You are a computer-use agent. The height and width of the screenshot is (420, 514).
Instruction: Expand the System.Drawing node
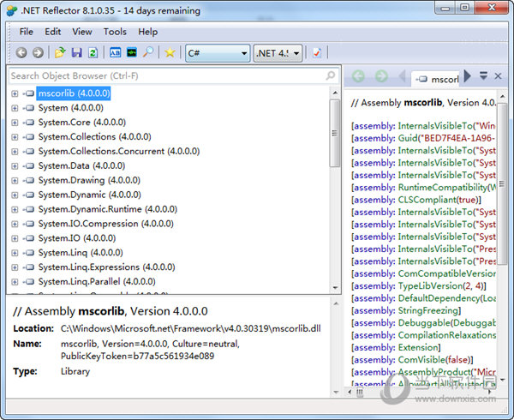pos(15,181)
